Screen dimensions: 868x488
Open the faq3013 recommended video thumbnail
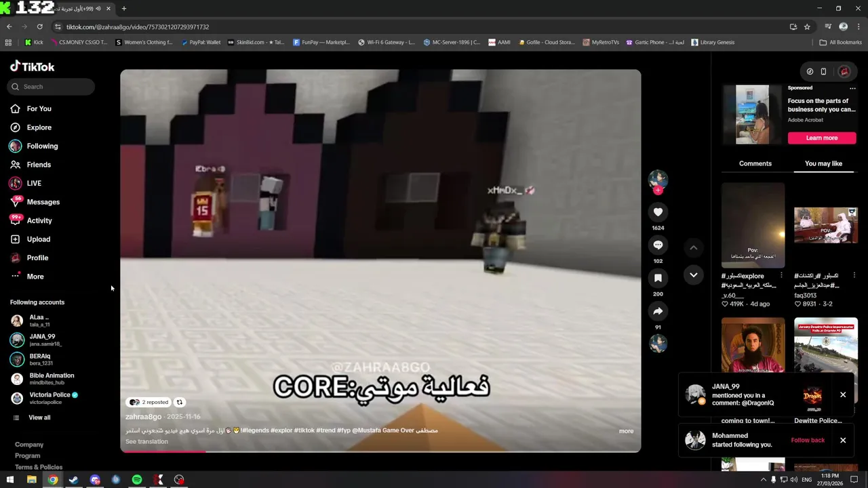click(x=825, y=225)
